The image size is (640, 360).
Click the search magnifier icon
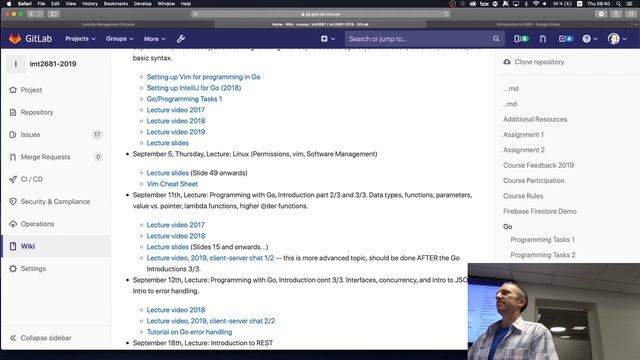(x=496, y=39)
